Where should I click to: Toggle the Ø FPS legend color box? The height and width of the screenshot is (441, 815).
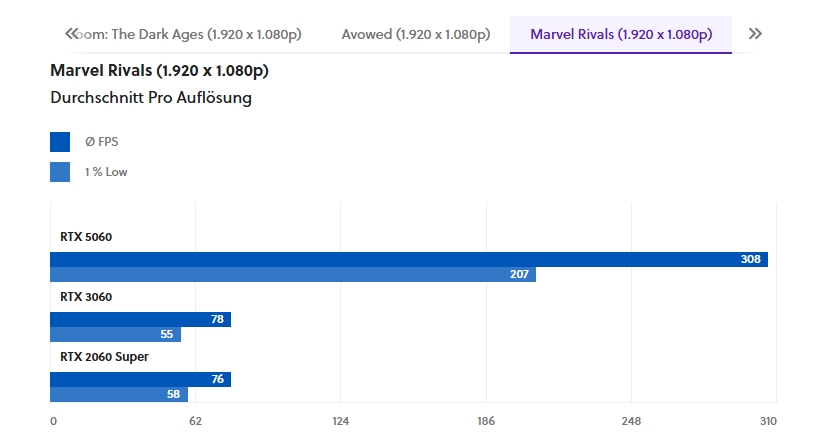point(60,142)
